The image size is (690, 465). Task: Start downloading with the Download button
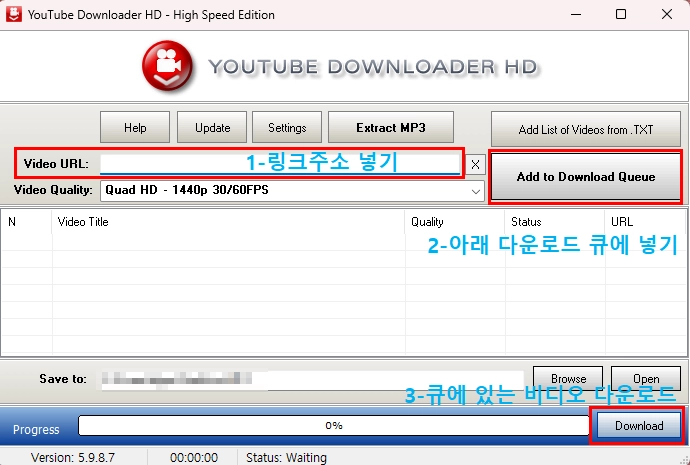tap(639, 426)
